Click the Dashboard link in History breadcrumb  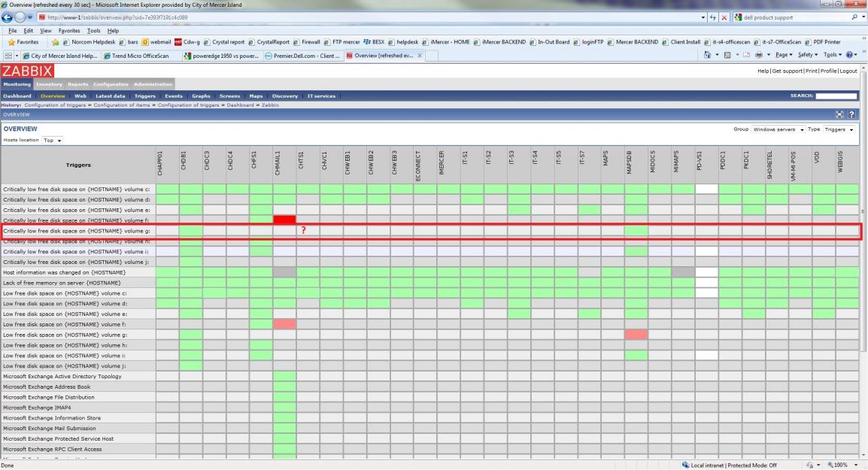pos(240,105)
